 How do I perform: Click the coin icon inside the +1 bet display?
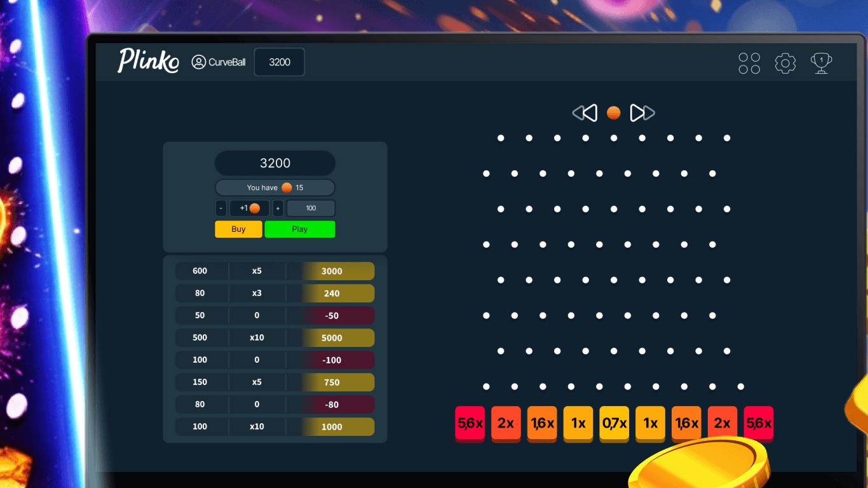[254, 208]
